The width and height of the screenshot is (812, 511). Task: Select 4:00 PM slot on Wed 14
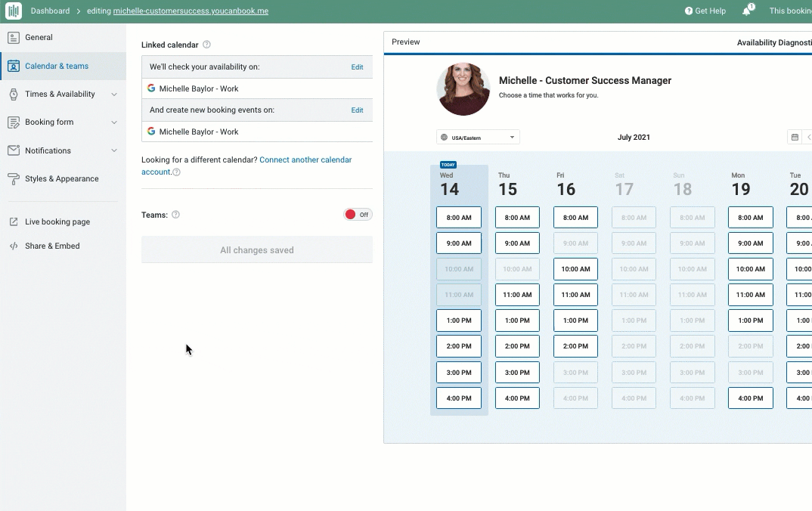[459, 398]
